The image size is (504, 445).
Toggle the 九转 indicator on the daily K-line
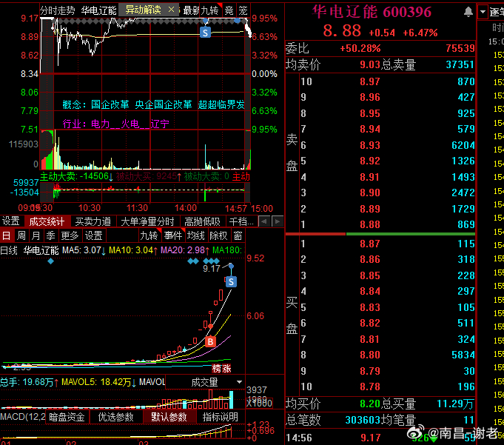coord(149,235)
